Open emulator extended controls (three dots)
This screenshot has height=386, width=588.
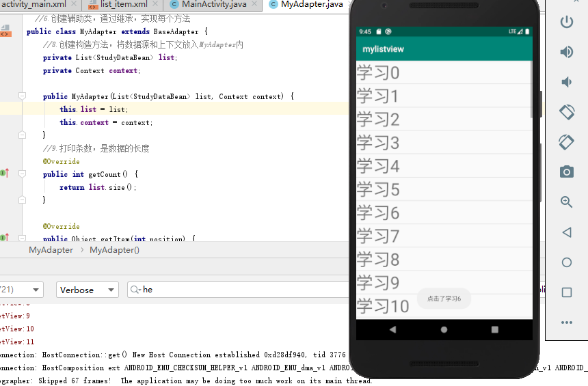[x=566, y=322]
